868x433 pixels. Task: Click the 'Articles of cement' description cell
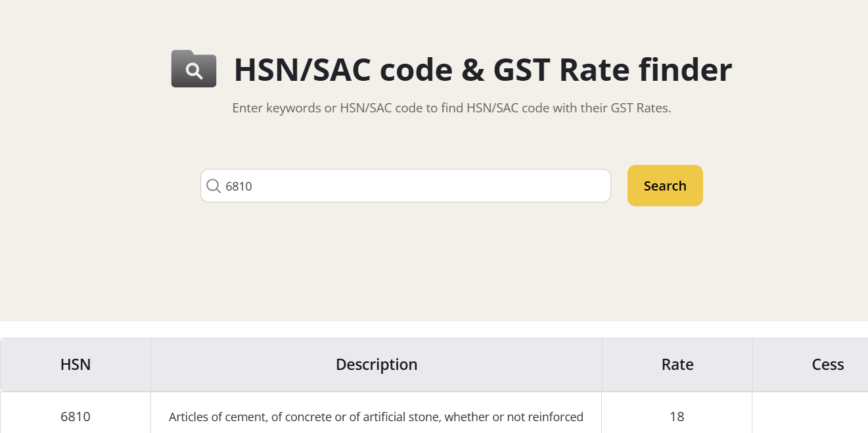(x=376, y=417)
